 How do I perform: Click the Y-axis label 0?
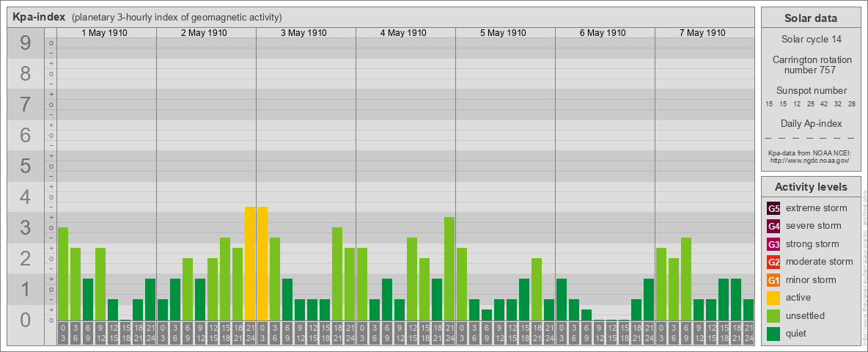click(26, 320)
